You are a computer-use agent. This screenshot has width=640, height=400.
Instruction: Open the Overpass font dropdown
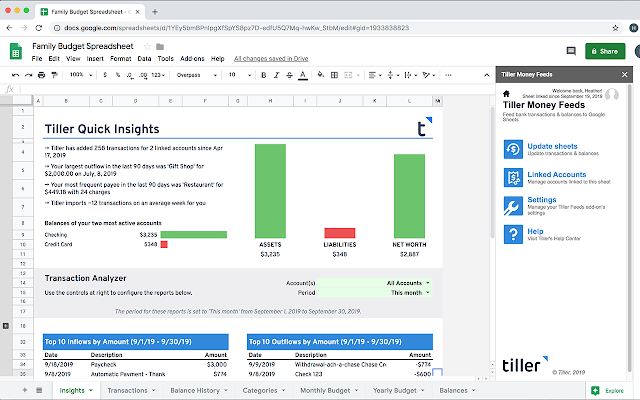pos(196,75)
